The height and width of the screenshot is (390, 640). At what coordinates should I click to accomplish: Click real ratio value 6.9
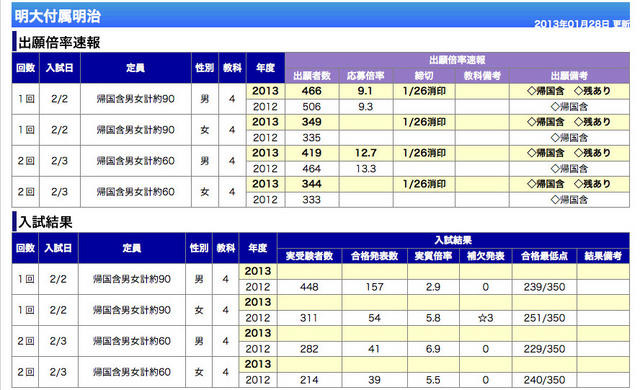433,349
